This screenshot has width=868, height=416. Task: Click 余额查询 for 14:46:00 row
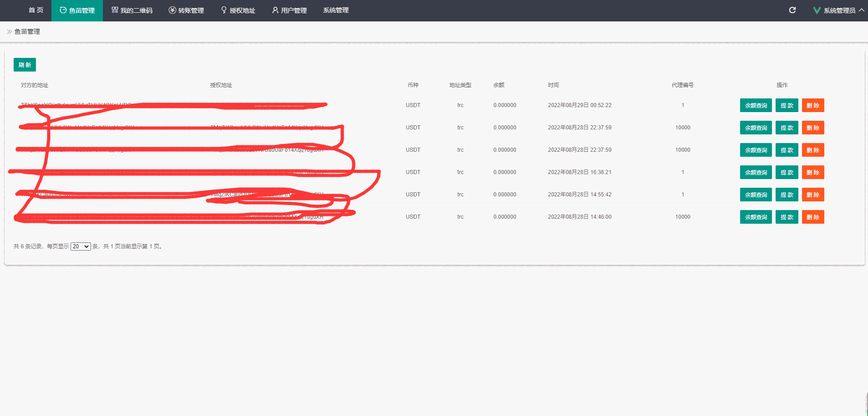[x=756, y=217]
